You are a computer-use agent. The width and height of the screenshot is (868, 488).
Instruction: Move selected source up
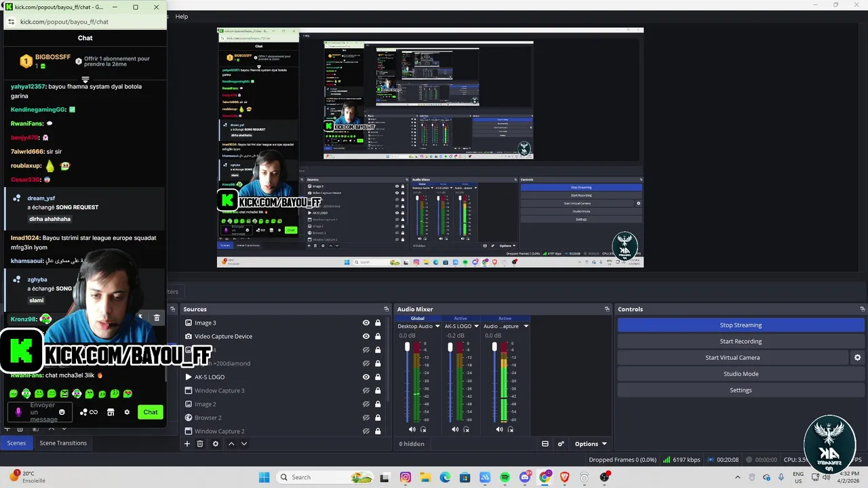231,444
